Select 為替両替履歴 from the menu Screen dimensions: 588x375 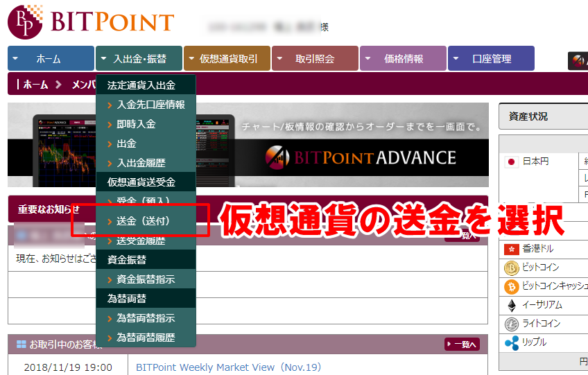point(146,338)
